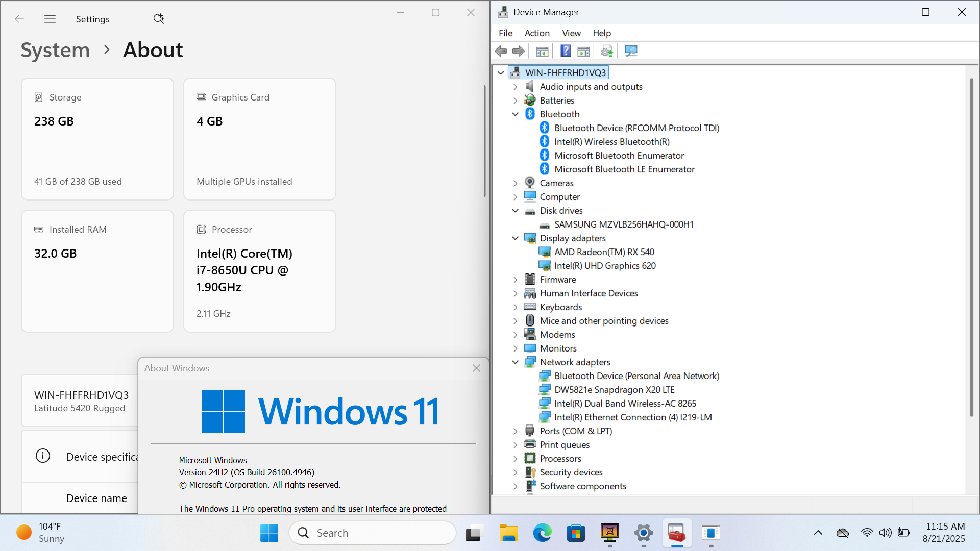This screenshot has width=980, height=551.
Task: Click the blue Help question-mark toolbar icon
Action: 565,51
